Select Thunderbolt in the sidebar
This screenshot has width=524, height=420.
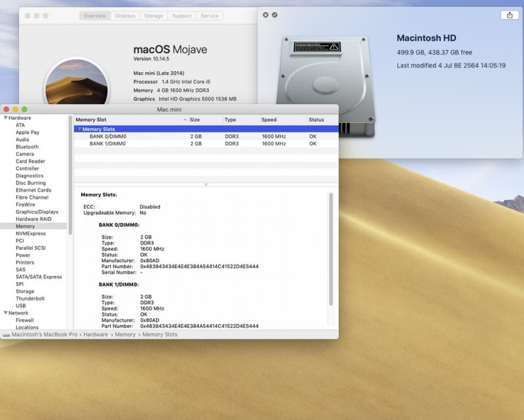coord(30,298)
